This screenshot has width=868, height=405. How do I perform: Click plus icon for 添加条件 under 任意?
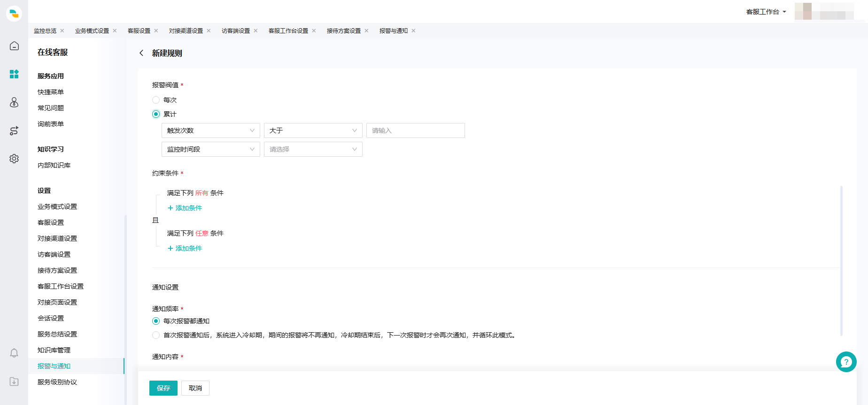point(170,248)
